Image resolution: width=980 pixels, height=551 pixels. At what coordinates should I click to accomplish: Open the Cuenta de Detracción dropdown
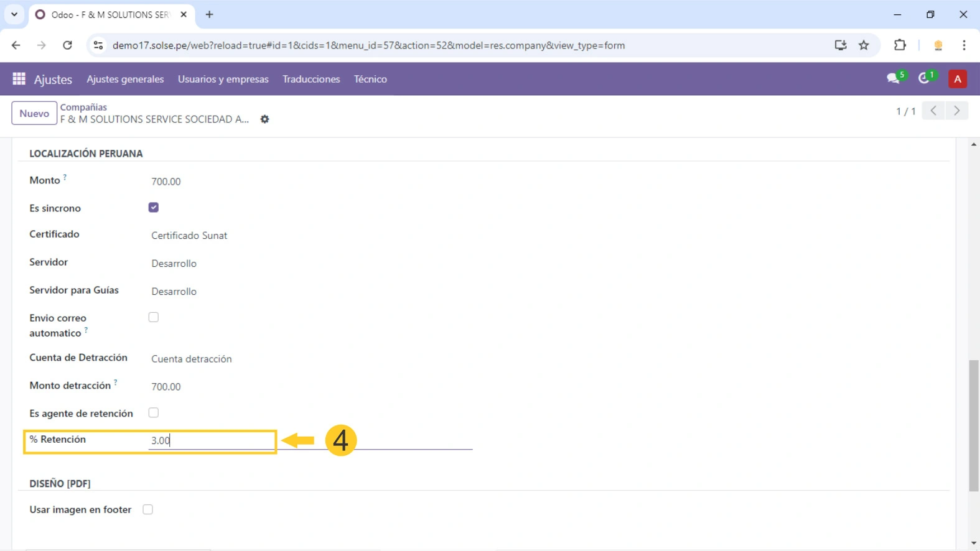(x=249, y=359)
